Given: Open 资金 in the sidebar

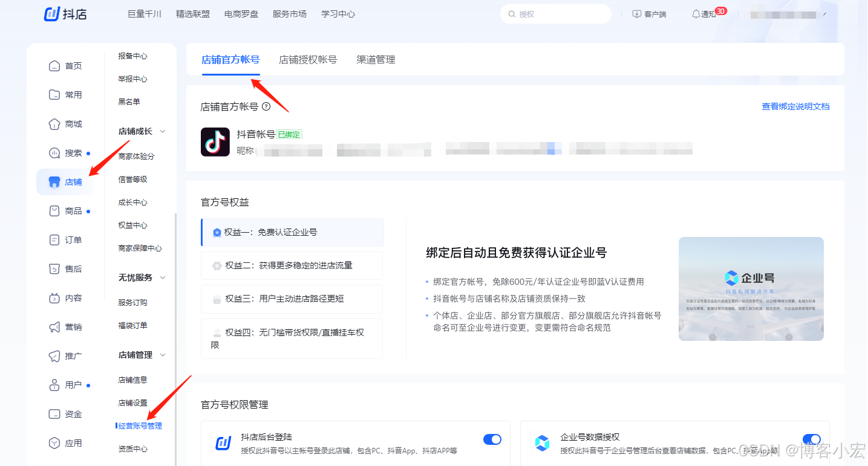Looking at the screenshot, I should coord(65,414).
